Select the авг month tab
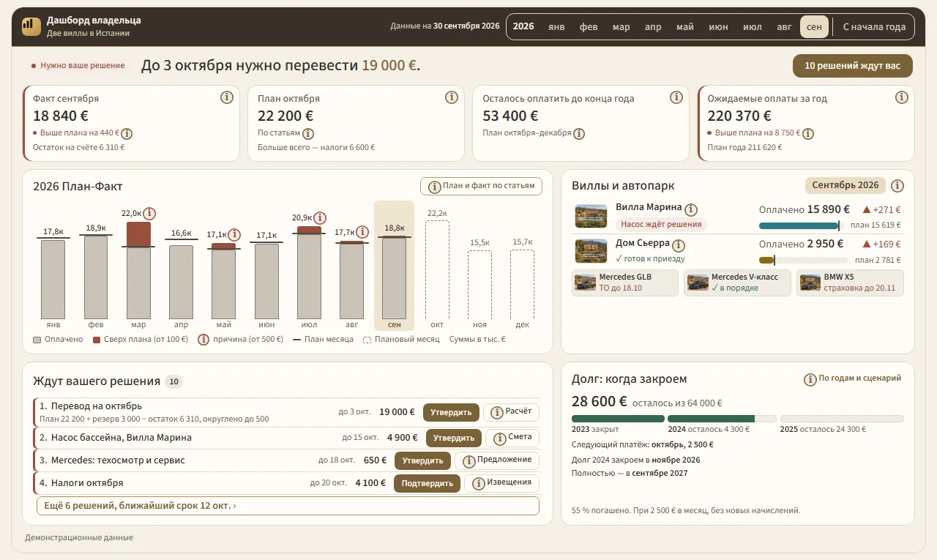 click(784, 27)
